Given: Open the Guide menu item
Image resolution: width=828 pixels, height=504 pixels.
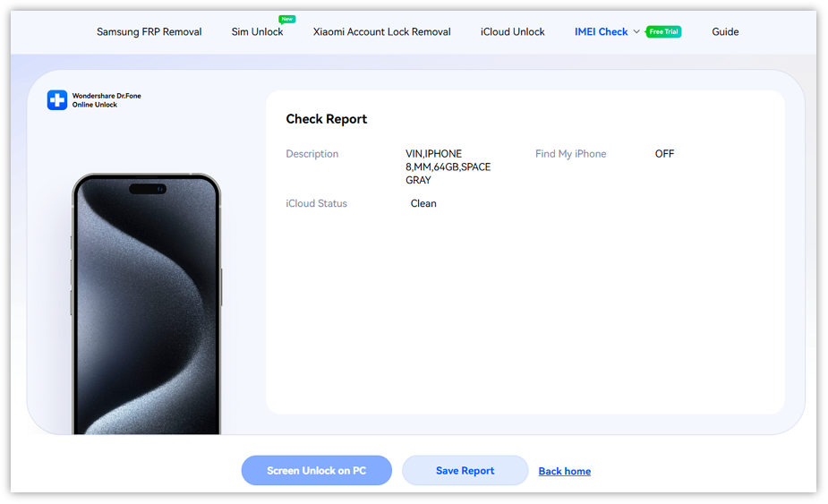Looking at the screenshot, I should [725, 31].
